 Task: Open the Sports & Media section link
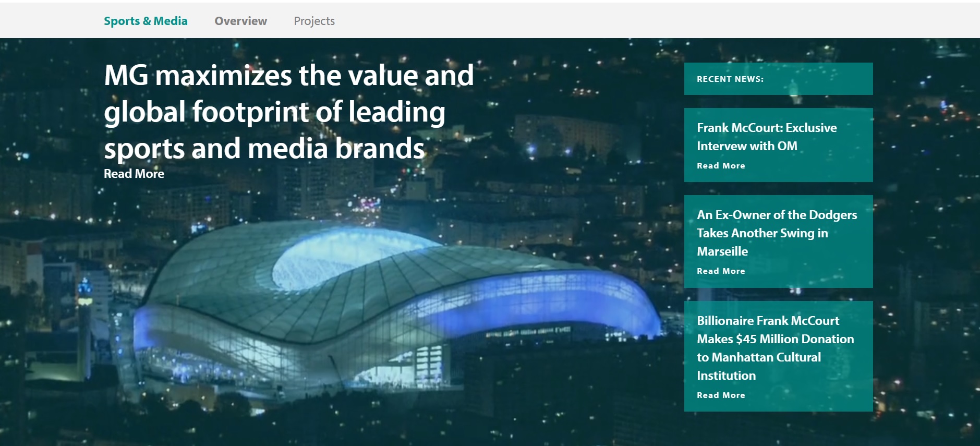pos(146,21)
